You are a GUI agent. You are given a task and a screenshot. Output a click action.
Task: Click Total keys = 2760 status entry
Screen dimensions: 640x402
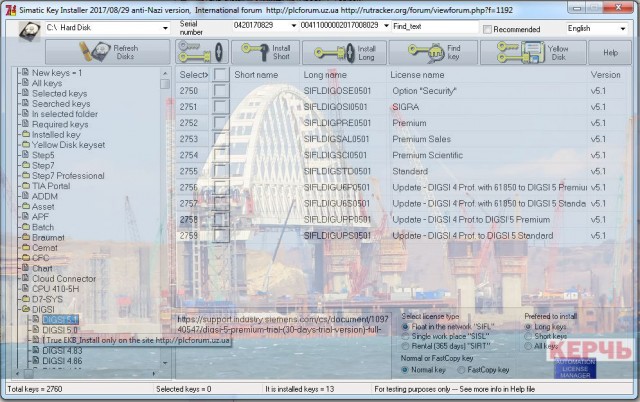(35, 389)
